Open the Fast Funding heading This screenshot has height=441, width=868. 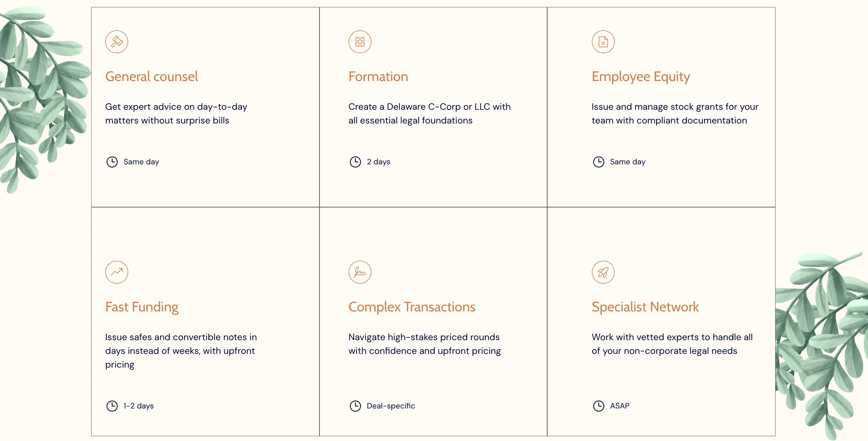[x=142, y=307]
